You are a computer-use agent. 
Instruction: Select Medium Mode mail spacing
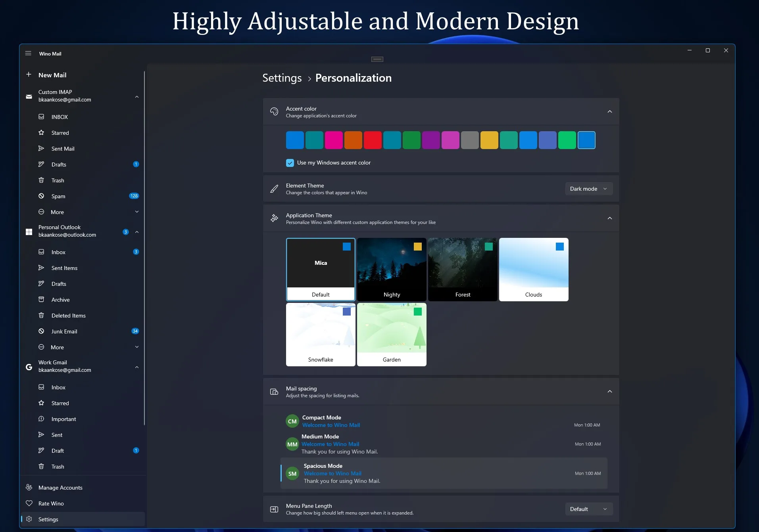point(444,444)
